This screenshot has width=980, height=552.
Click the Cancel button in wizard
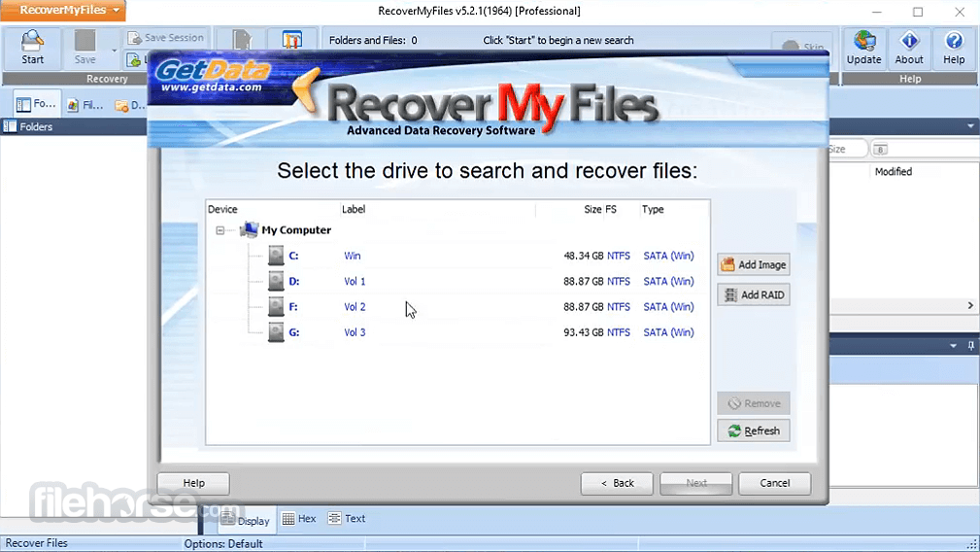pyautogui.click(x=774, y=483)
